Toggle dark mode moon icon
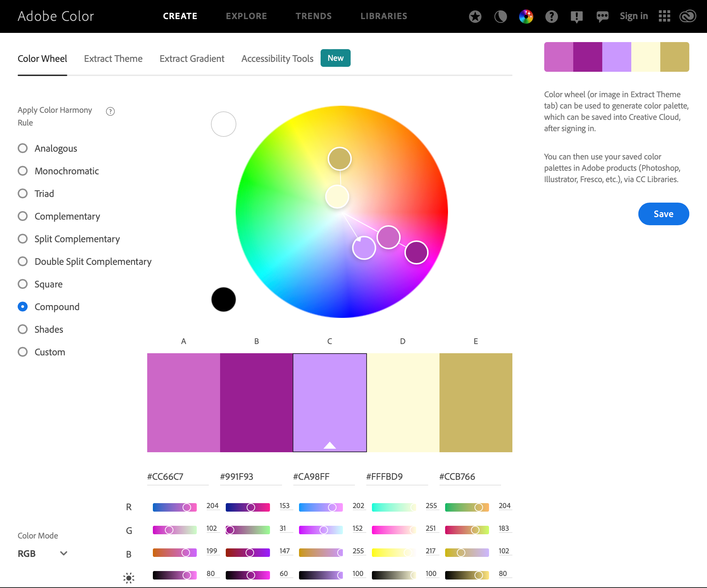 500,16
